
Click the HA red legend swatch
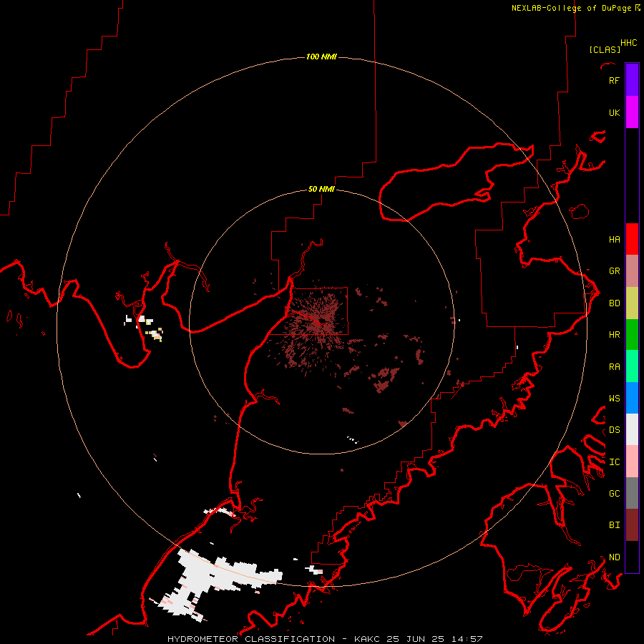coord(632,239)
